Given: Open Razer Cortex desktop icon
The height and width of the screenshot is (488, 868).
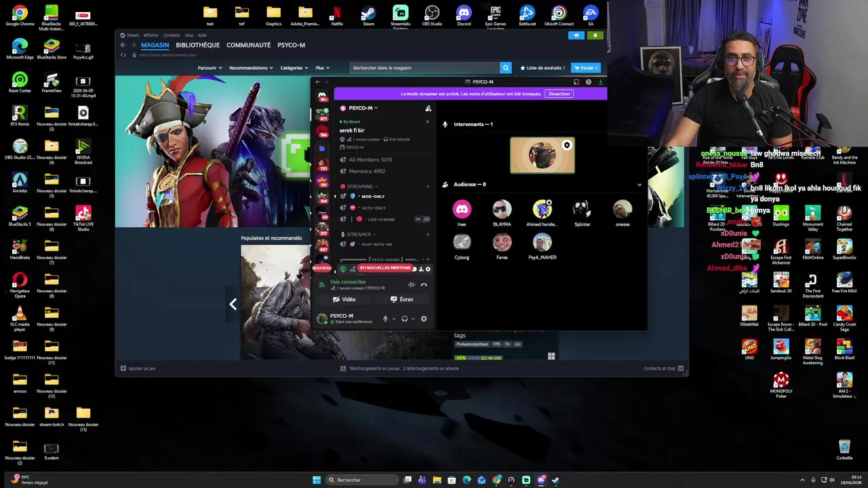Looking at the screenshot, I should coord(20,83).
